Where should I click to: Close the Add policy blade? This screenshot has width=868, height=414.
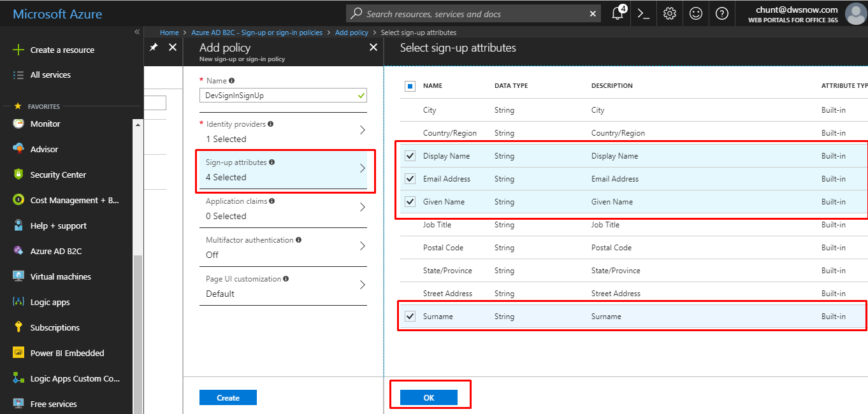(373, 47)
